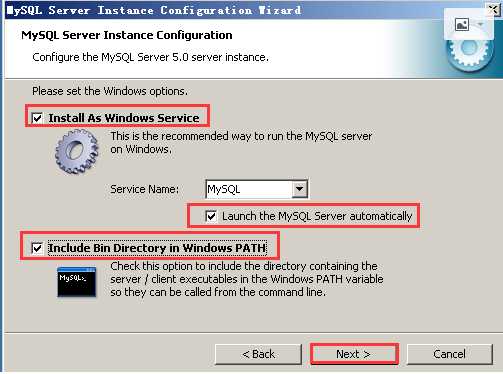Click the Next button
The image size is (503, 374).
click(x=354, y=354)
